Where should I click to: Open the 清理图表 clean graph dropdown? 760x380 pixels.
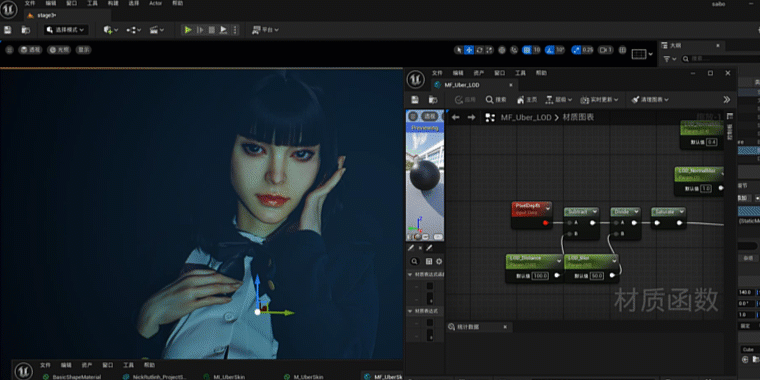650,99
